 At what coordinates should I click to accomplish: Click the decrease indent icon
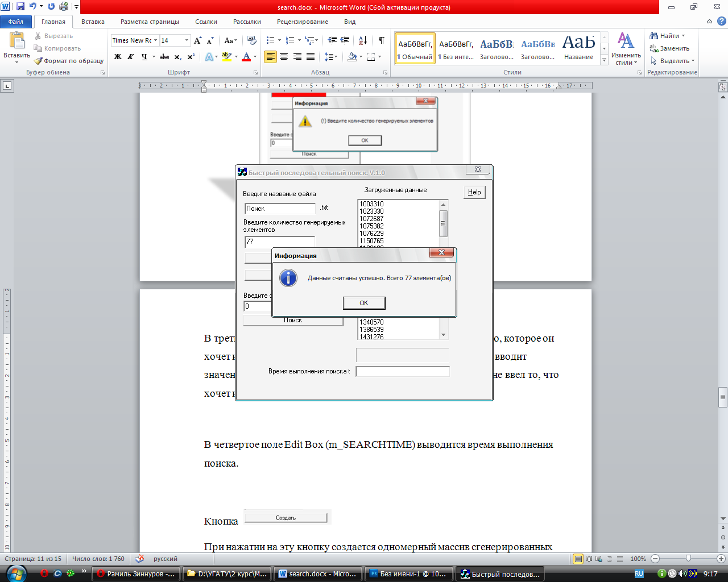(332, 40)
